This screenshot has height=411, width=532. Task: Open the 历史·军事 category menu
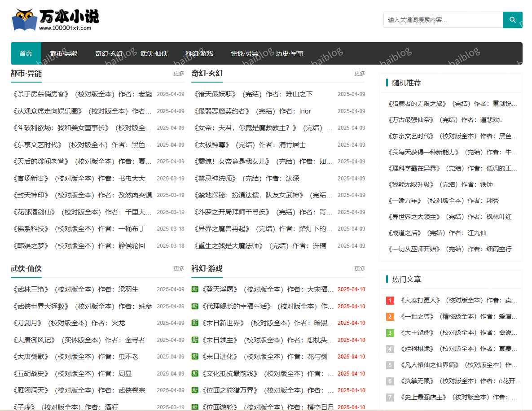pos(290,53)
